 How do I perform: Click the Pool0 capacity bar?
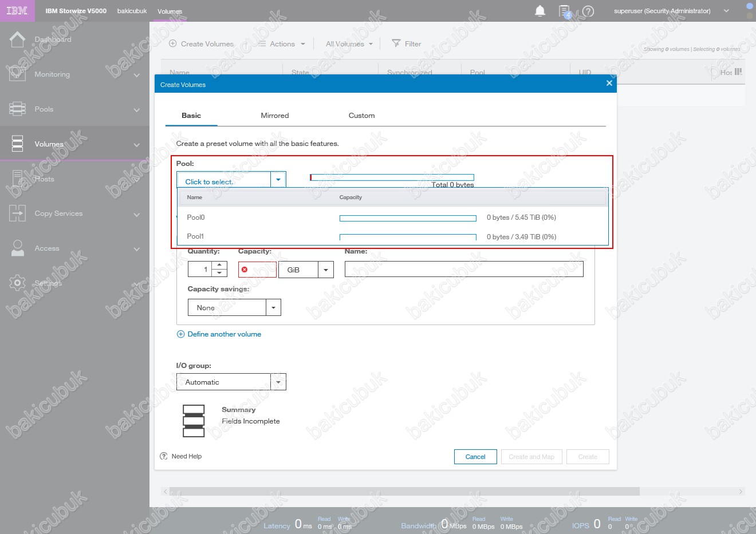(408, 218)
